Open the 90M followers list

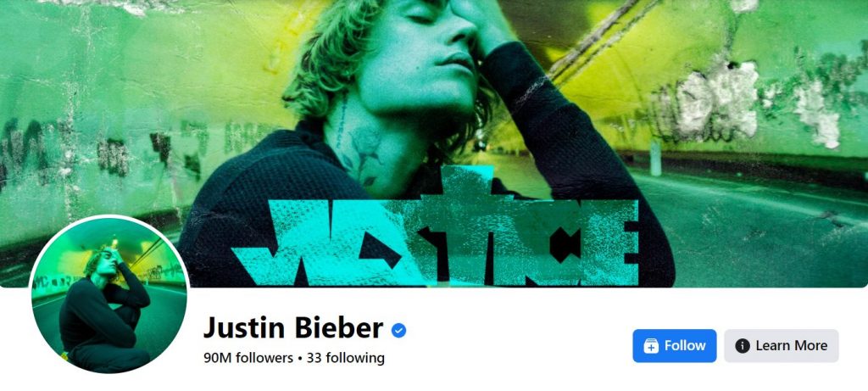248,358
